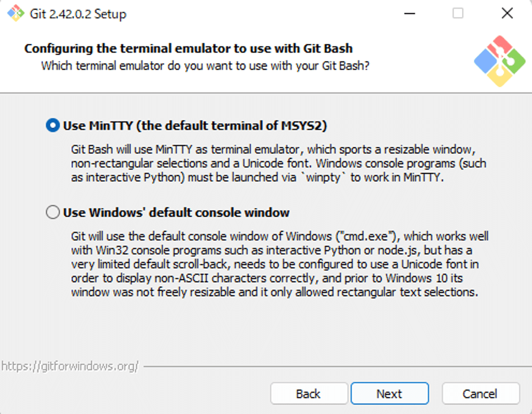The width and height of the screenshot is (532, 414).
Task: Select the Use MinTTY radio button
Action: tap(52, 126)
